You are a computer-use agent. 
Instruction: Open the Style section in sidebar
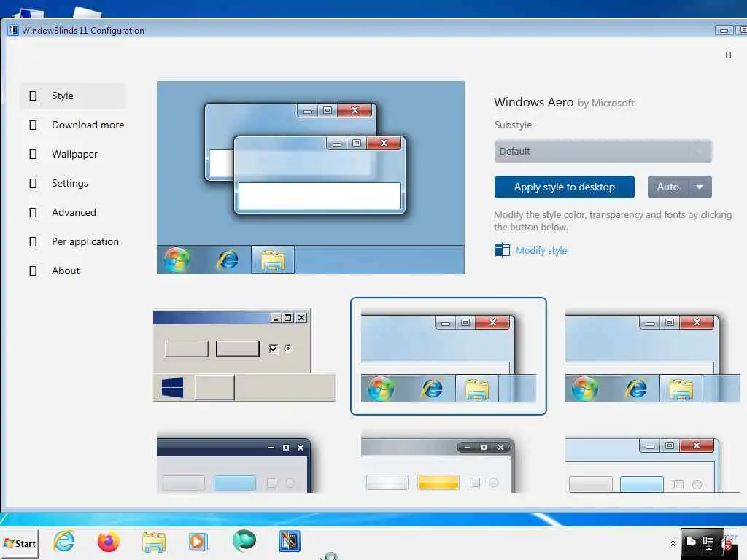coord(72,96)
